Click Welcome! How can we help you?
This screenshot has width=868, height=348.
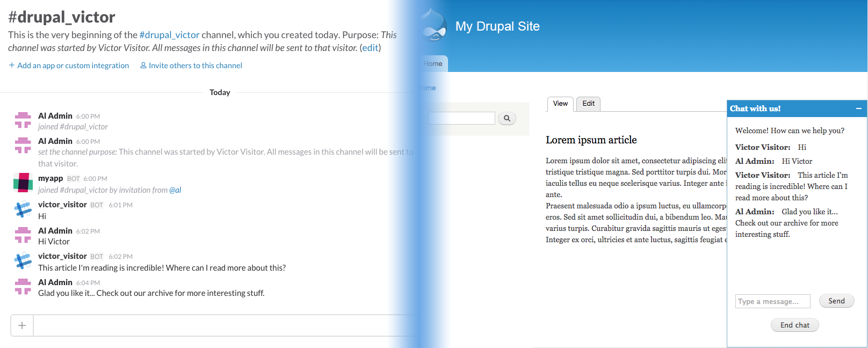[x=790, y=130]
